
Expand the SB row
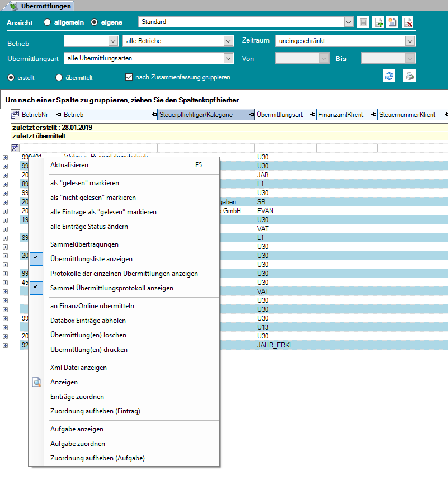5,202
